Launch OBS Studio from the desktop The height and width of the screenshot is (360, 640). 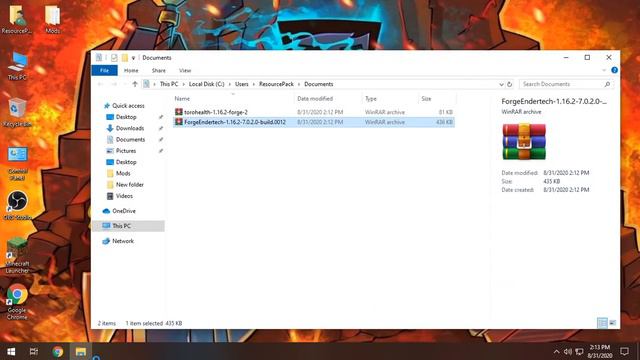[17, 205]
